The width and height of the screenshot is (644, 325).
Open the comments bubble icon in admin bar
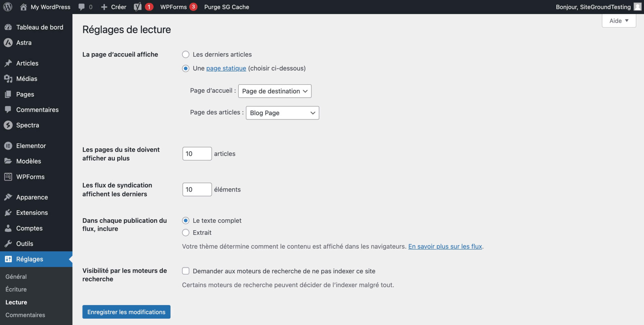81,7
